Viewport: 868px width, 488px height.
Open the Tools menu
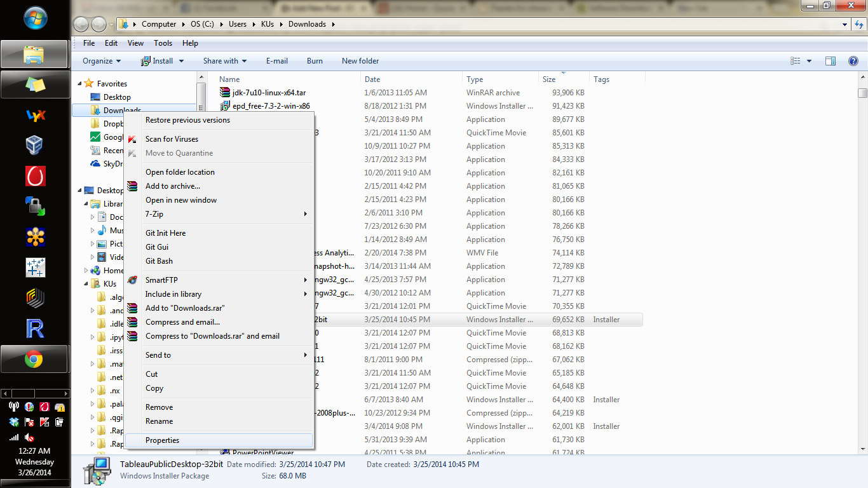click(163, 43)
